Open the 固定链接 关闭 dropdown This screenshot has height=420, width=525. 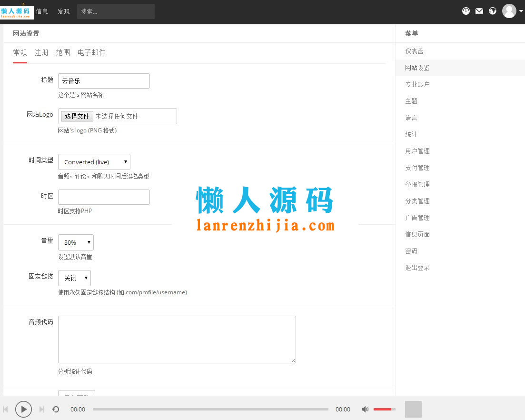click(x=74, y=278)
